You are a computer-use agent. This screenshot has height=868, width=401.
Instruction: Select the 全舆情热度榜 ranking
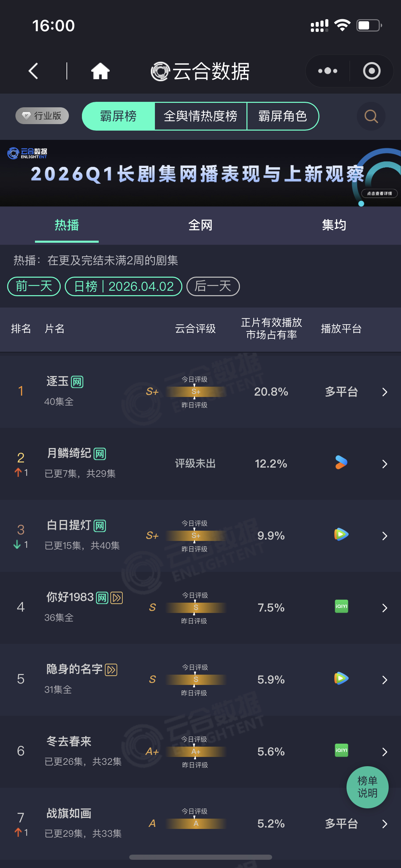200,117
